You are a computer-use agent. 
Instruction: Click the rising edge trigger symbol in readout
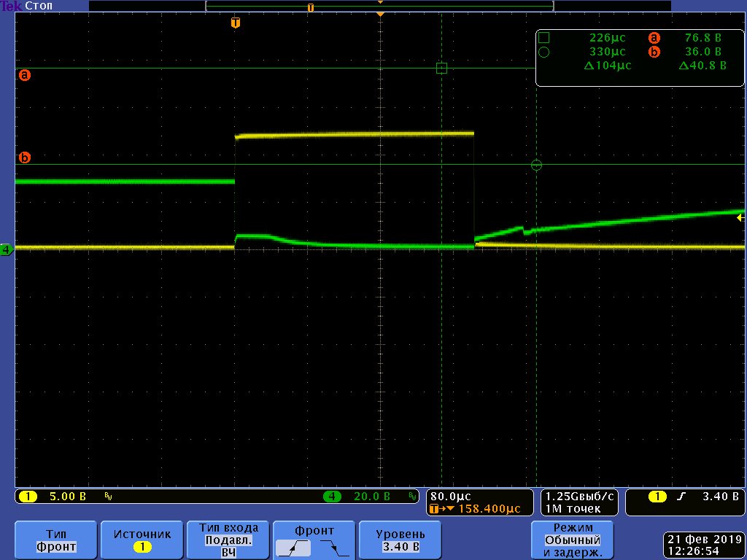tap(682, 497)
